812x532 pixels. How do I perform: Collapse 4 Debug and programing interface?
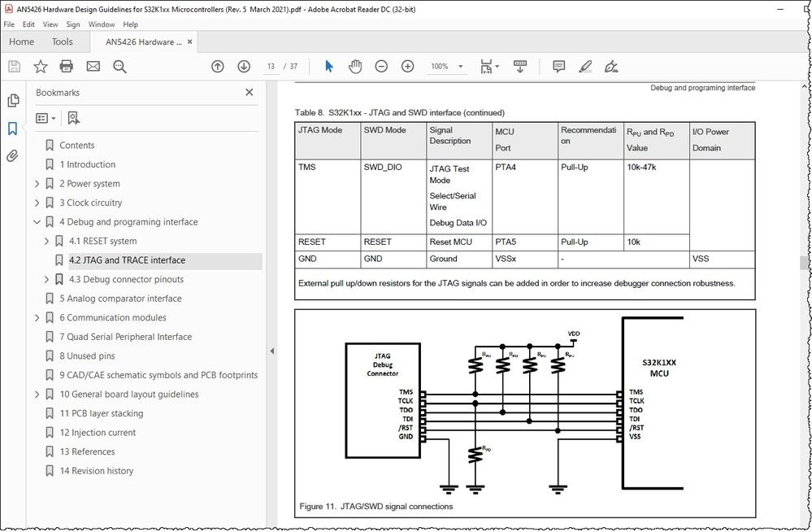click(37, 222)
